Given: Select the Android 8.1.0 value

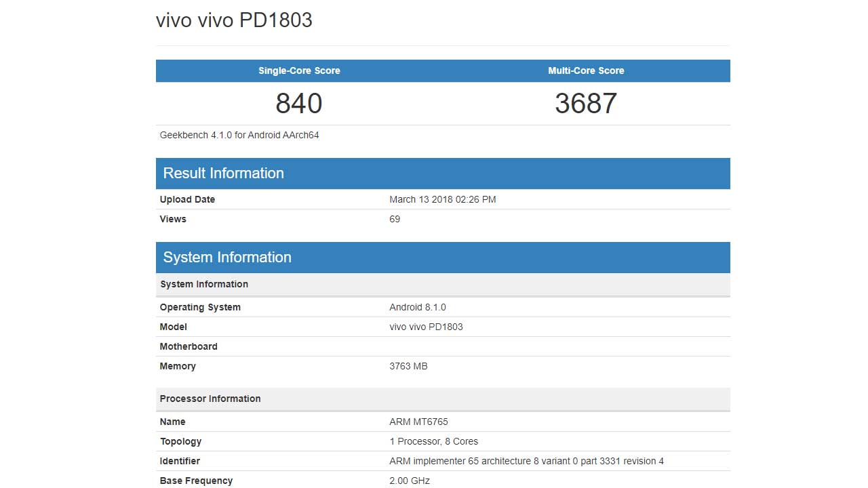Looking at the screenshot, I should (418, 307).
